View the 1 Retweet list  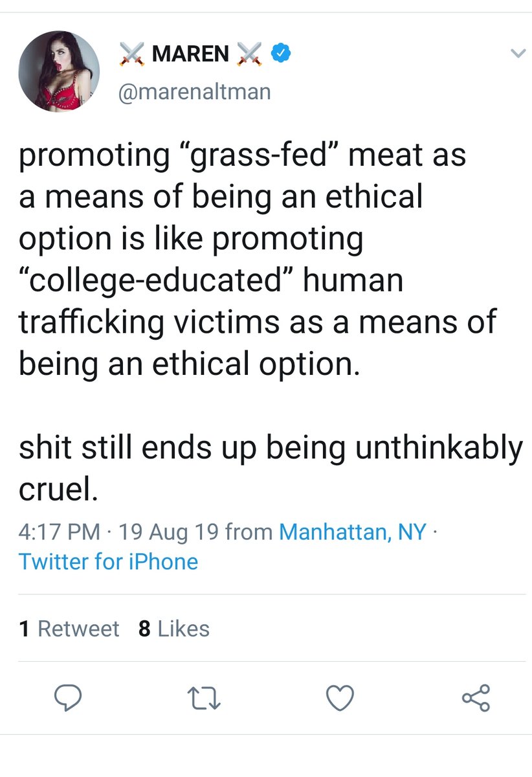click(x=69, y=629)
